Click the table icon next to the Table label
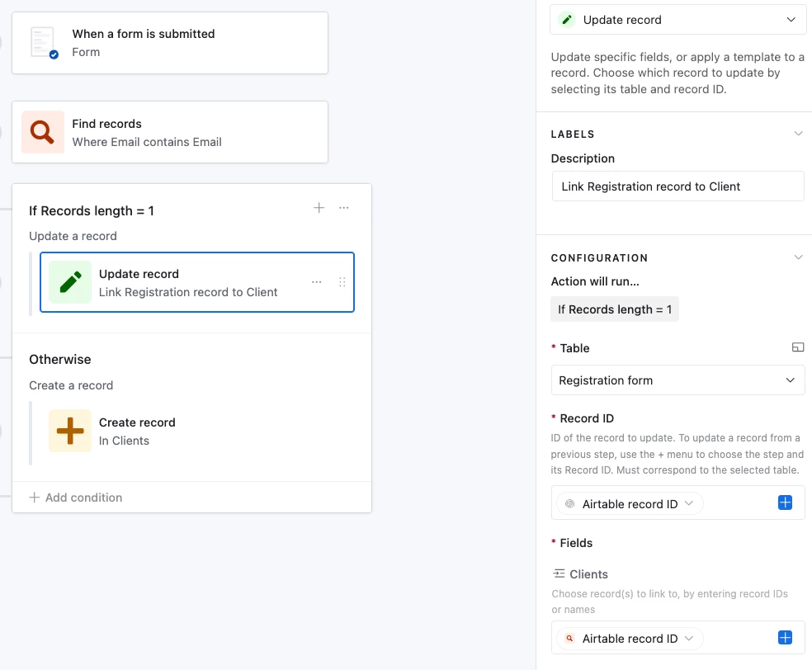Viewport: 812px width, 670px height. pyautogui.click(x=797, y=348)
